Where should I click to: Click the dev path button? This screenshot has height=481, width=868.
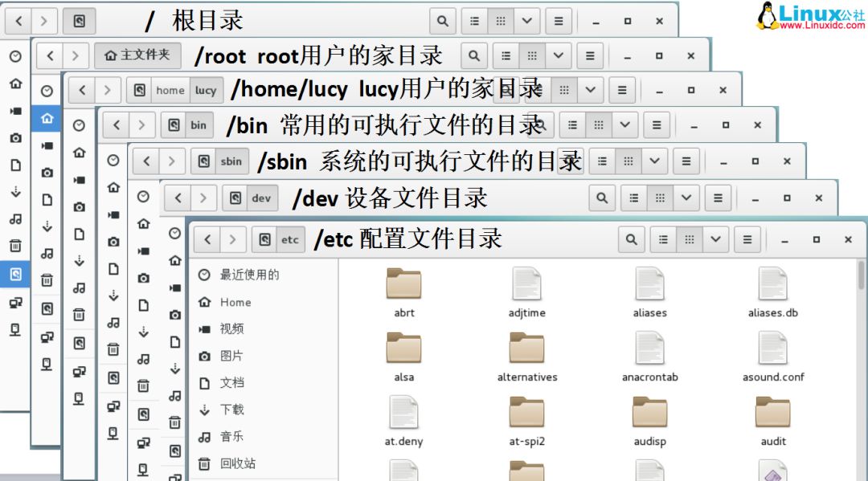261,198
